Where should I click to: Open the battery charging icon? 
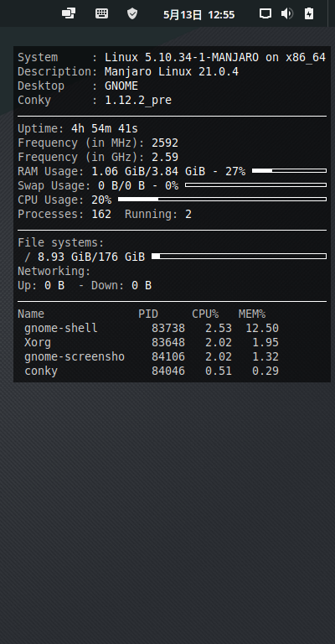309,13
